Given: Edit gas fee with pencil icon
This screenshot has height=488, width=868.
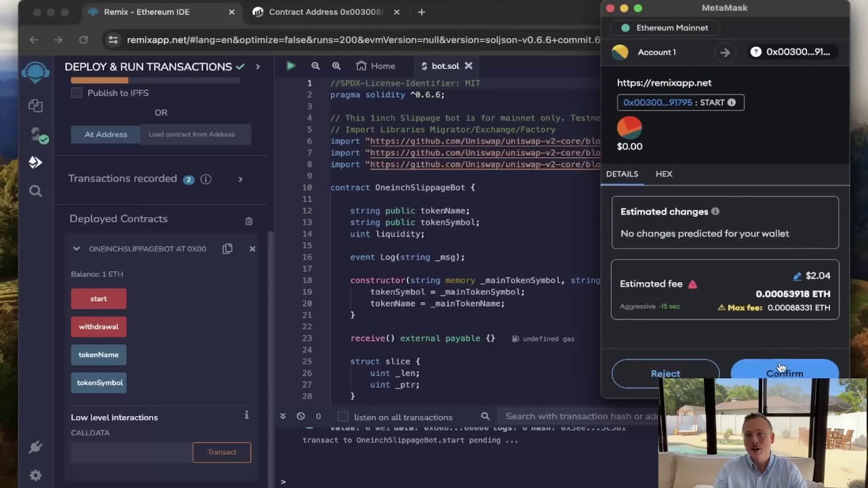Looking at the screenshot, I should (797, 276).
